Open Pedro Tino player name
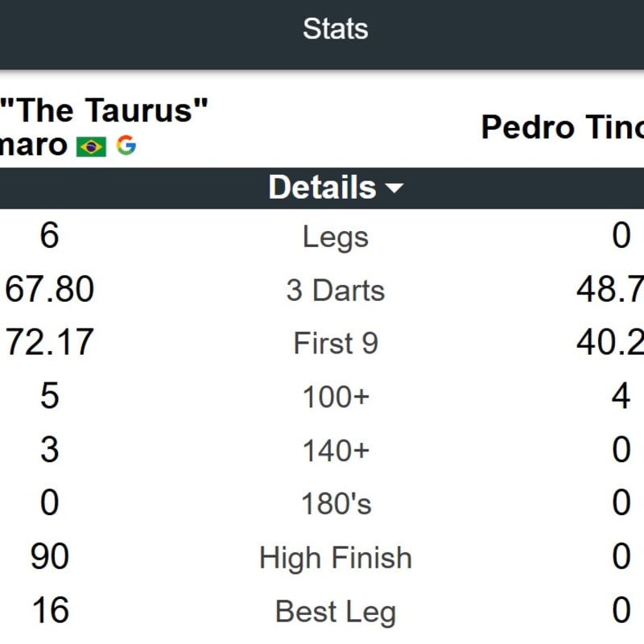 562,127
